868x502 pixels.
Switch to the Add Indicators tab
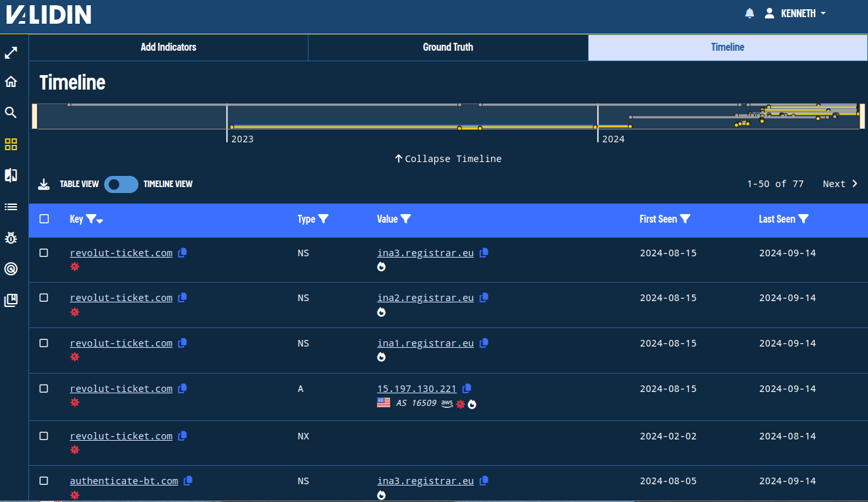(x=169, y=47)
